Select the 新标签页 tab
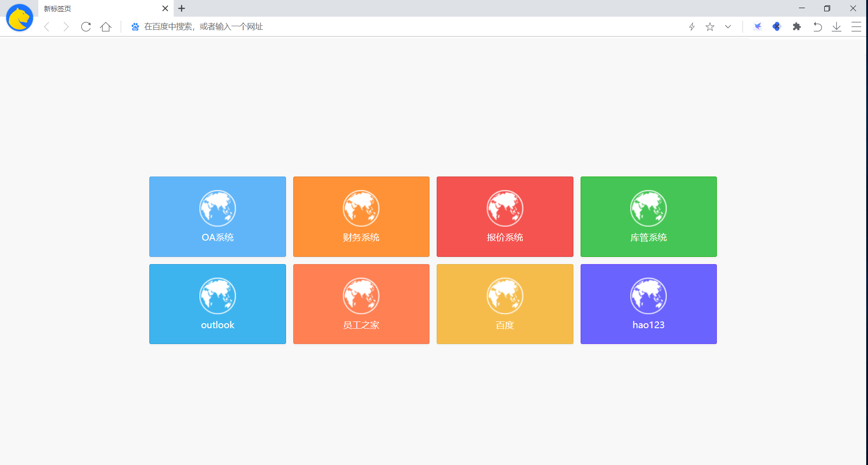This screenshot has width=868, height=465. pos(106,9)
